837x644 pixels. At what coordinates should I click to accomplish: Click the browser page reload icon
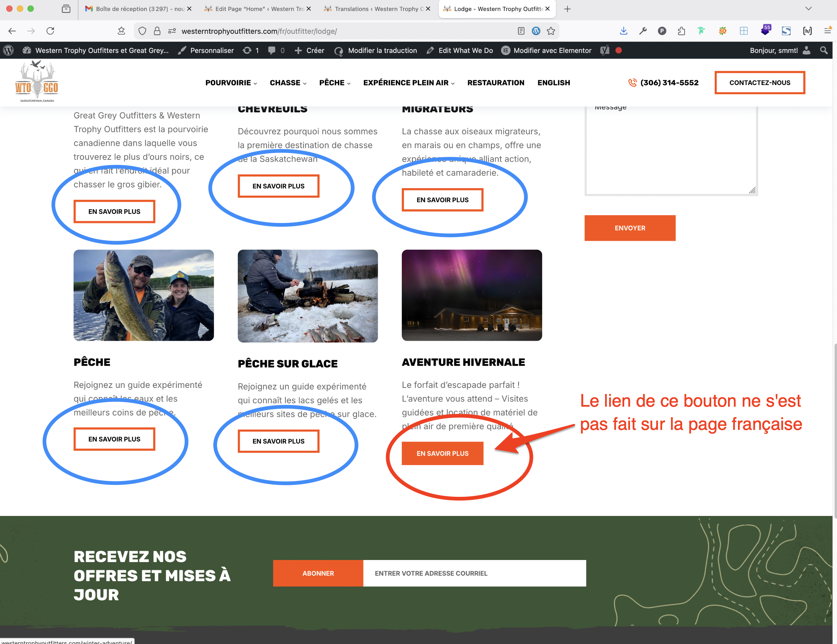[50, 31]
